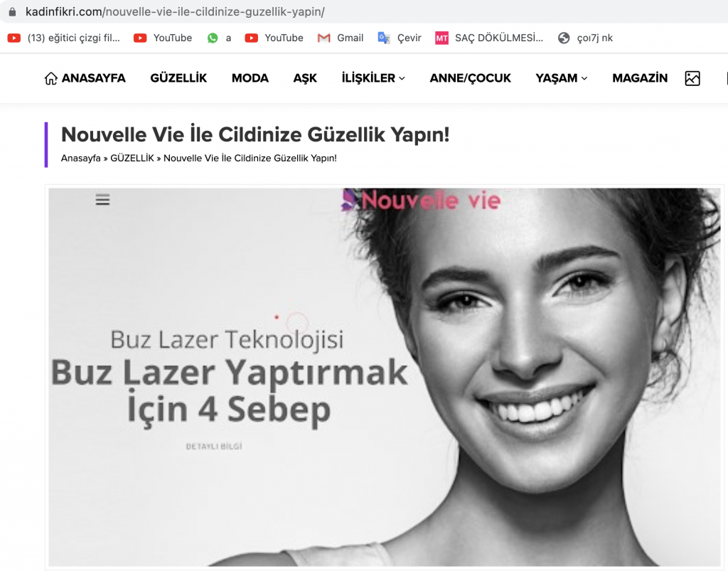
Task: Open the MODA menu section
Action: 250,78
